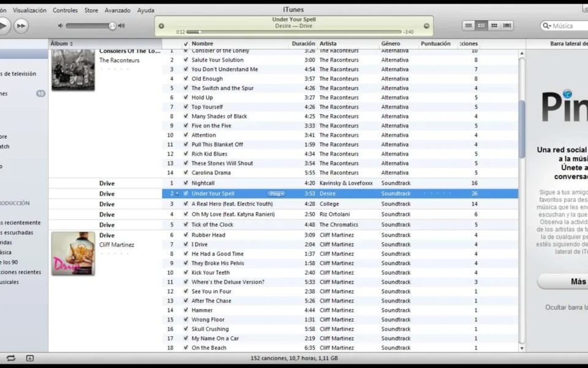The width and height of the screenshot is (588, 368).
Task: Uncheck Carolina Drama checkbox
Action: coord(186,172)
